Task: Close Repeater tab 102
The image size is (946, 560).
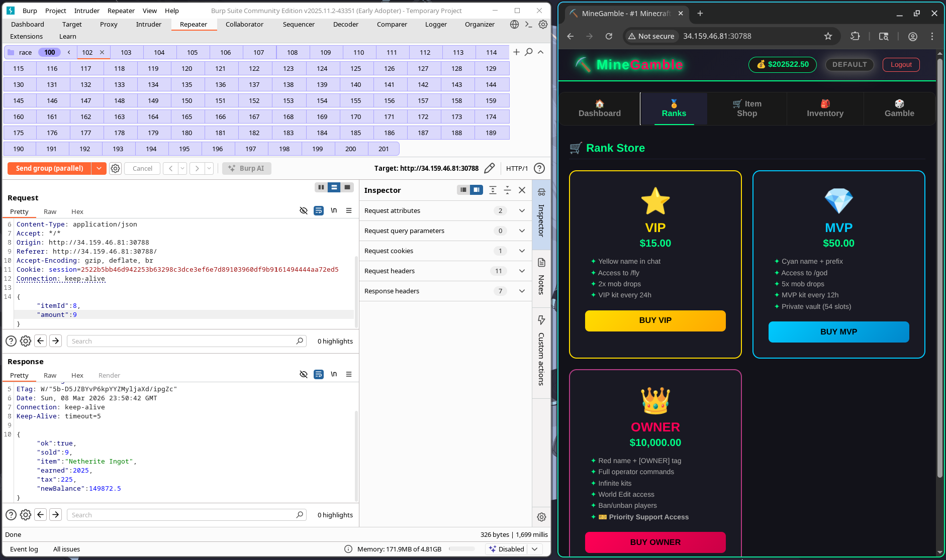Action: 102,52
